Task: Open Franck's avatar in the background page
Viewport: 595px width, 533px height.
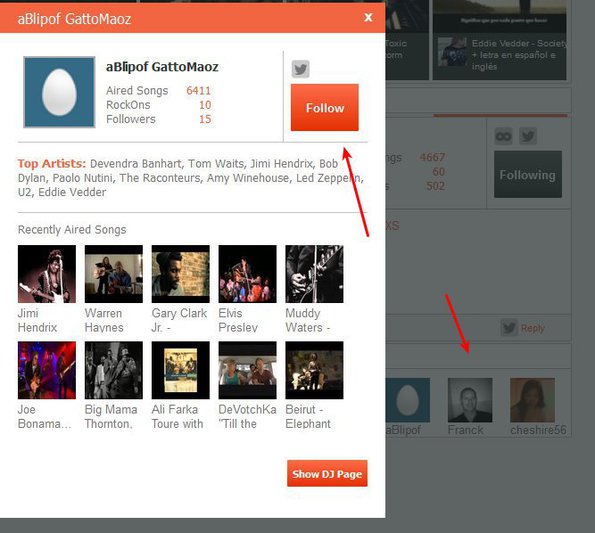Action: (470, 400)
